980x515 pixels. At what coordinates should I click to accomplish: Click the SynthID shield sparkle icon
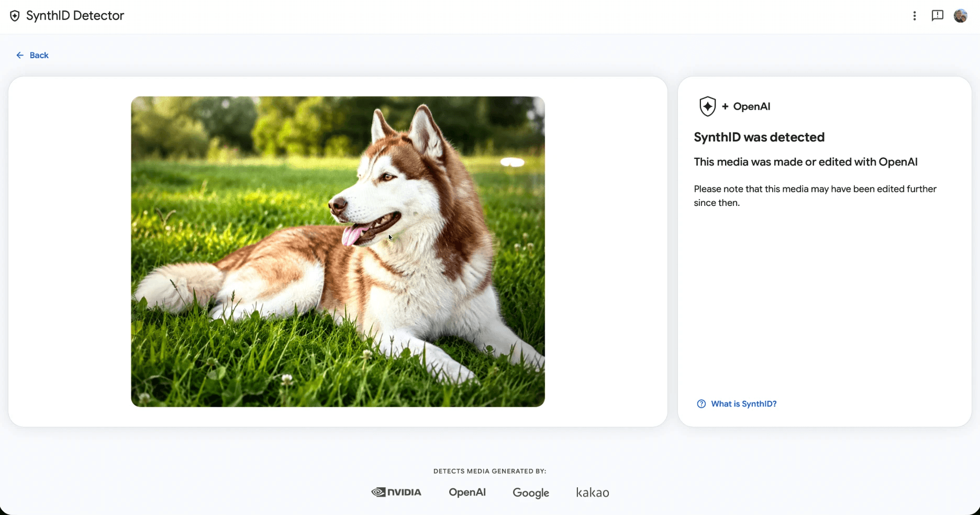click(x=707, y=106)
